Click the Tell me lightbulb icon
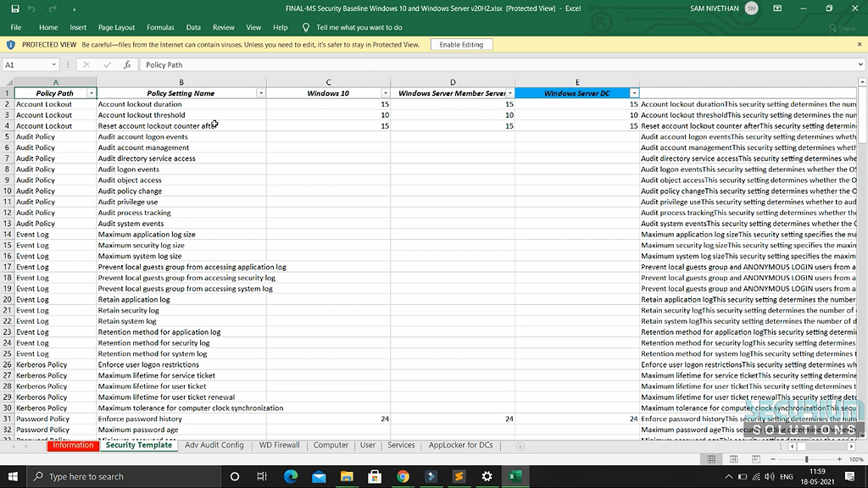 [x=305, y=27]
